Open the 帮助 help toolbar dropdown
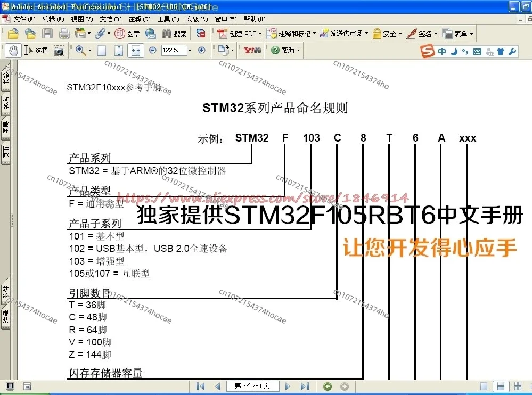This screenshot has width=532, height=395. click(x=286, y=51)
